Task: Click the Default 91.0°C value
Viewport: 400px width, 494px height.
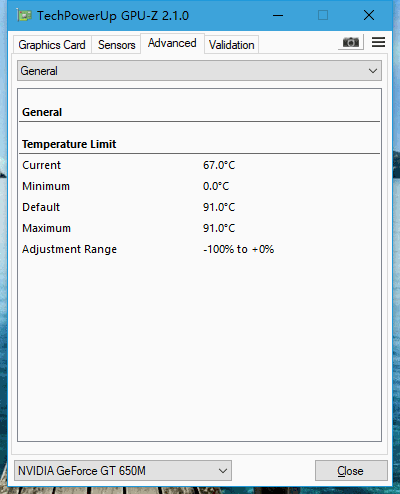Action: click(219, 207)
